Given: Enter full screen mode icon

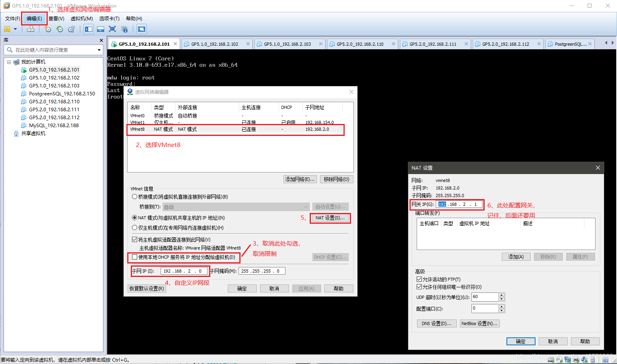Looking at the screenshot, I should (113, 29).
